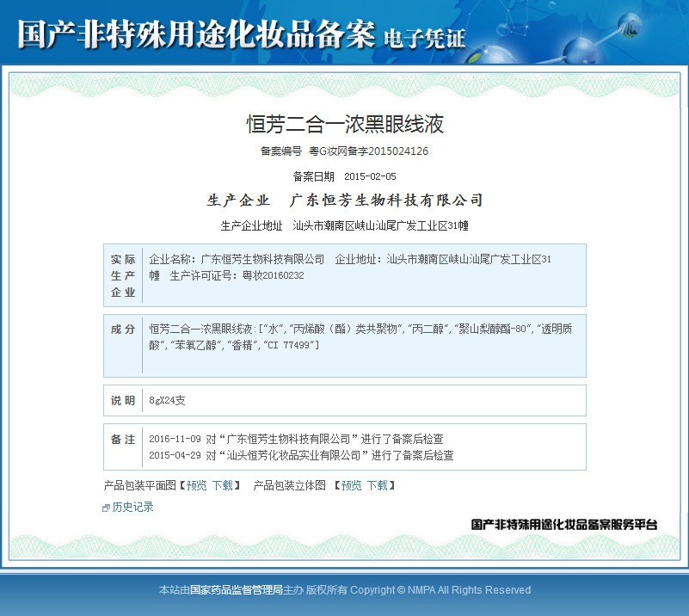The width and height of the screenshot is (689, 616).
Task: Open the 历史记录 history link
Action: pyautogui.click(x=132, y=507)
